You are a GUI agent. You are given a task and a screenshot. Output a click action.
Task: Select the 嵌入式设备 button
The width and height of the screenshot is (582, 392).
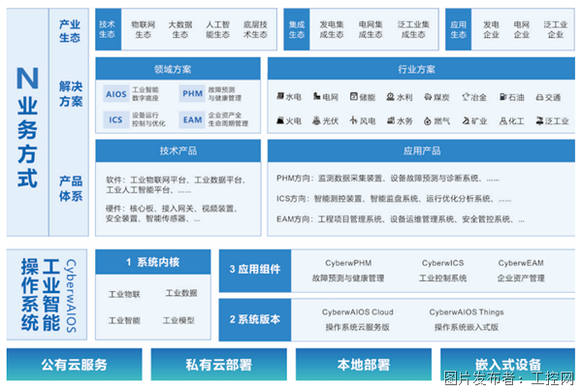507,364
